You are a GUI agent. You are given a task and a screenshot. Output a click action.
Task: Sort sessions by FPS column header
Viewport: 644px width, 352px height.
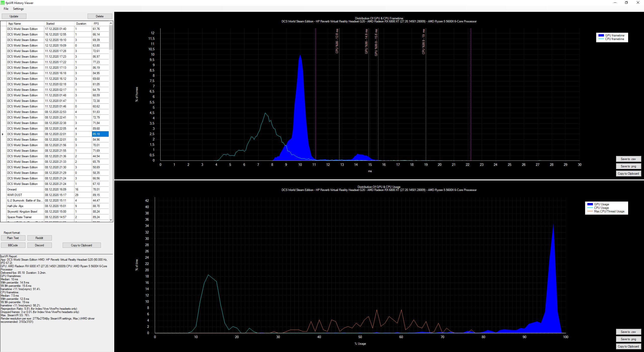(100, 24)
